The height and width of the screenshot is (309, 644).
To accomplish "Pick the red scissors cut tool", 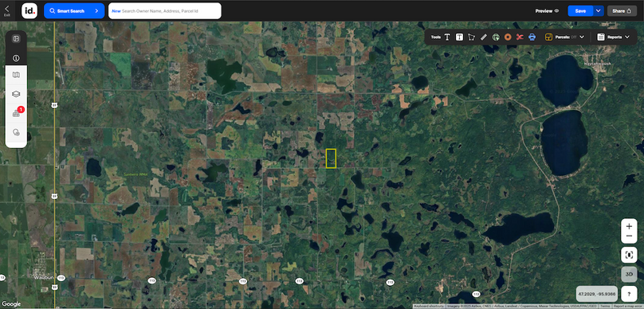I will point(520,37).
